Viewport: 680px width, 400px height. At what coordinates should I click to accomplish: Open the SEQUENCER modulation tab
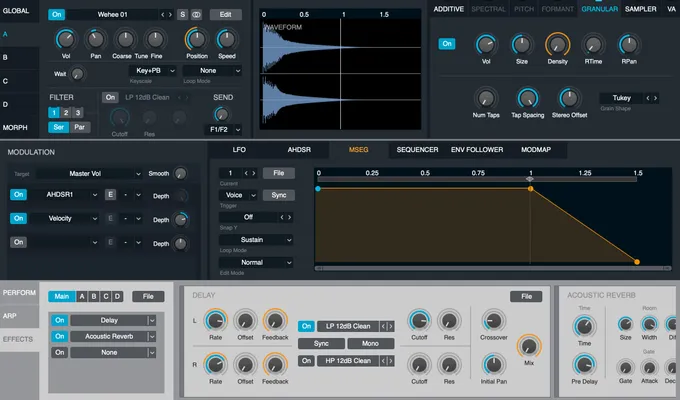pos(417,149)
